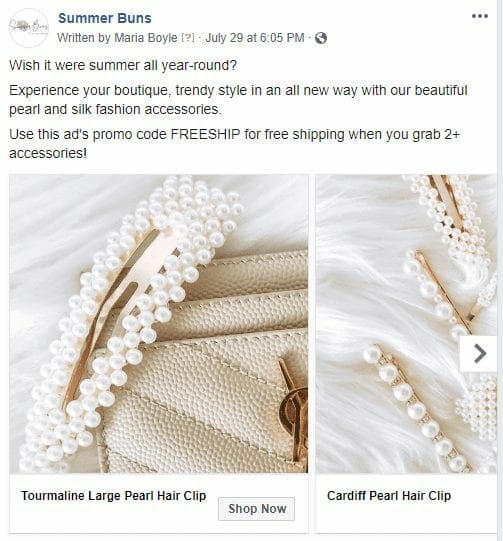
Task: Open the post options three-dot menu
Action: click(480, 16)
